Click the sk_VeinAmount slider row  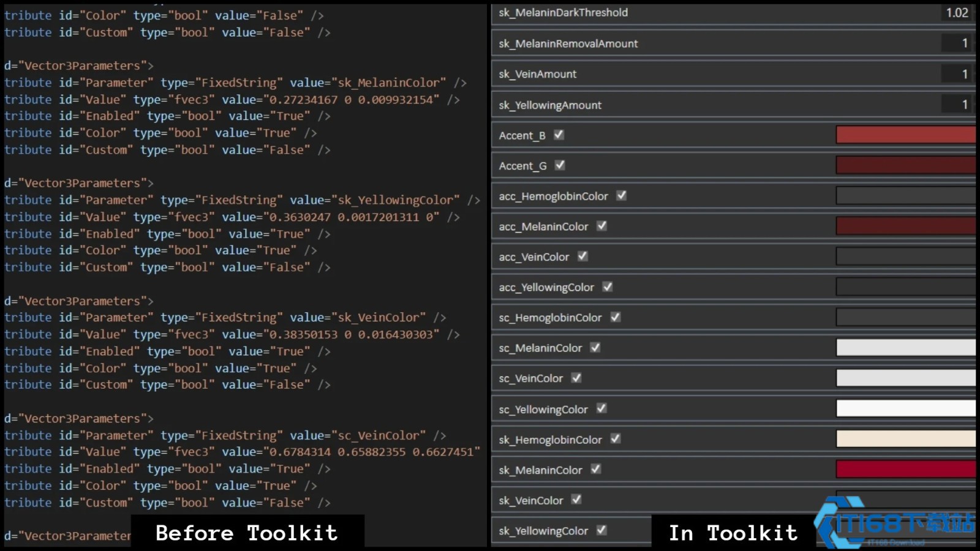pos(733,74)
